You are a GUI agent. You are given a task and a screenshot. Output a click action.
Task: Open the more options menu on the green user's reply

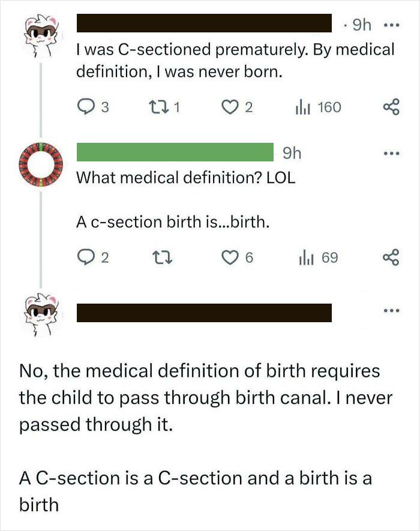(391, 154)
